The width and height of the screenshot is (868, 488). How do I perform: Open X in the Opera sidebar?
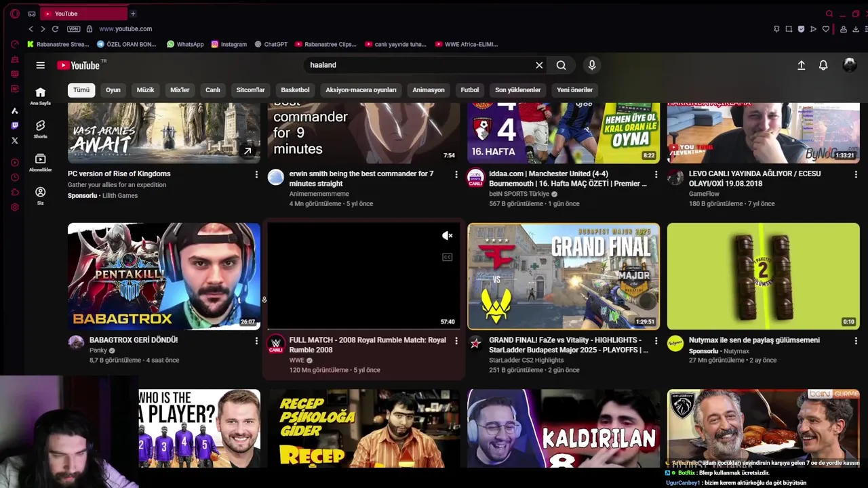pos(15,141)
